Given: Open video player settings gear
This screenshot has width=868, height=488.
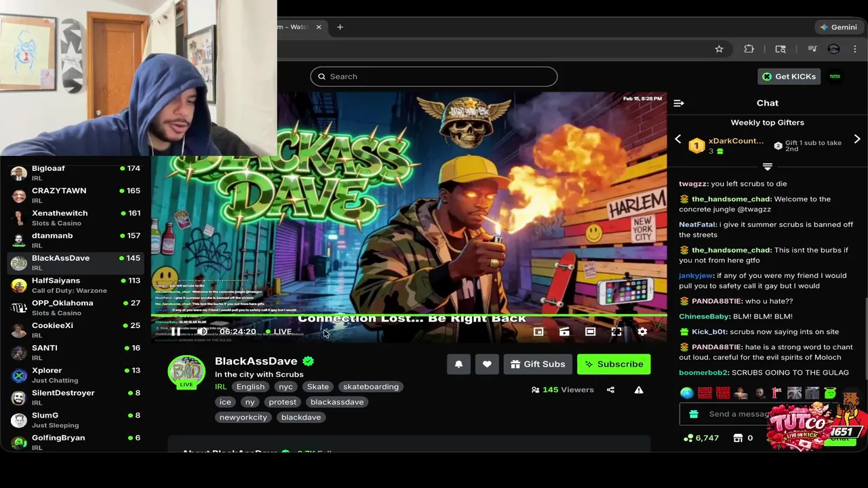Looking at the screenshot, I should pos(642,331).
